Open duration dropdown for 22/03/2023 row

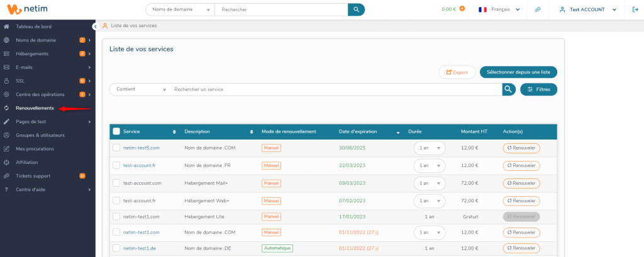(x=429, y=165)
